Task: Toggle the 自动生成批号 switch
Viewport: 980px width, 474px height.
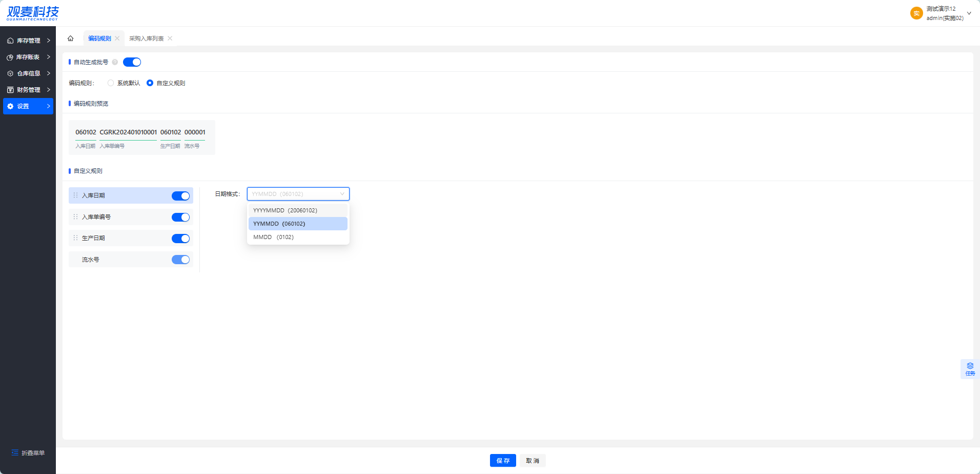Action: tap(132, 62)
